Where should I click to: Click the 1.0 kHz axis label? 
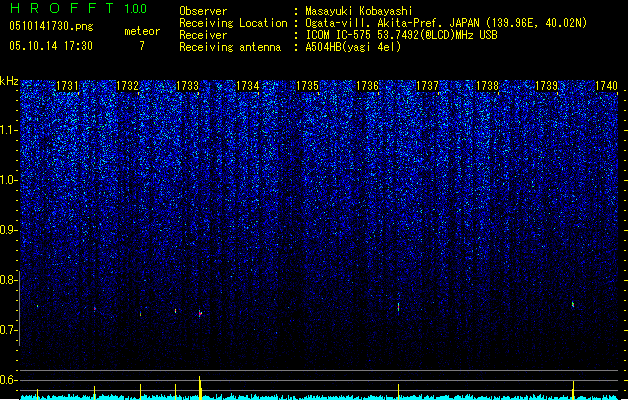click(x=9, y=180)
